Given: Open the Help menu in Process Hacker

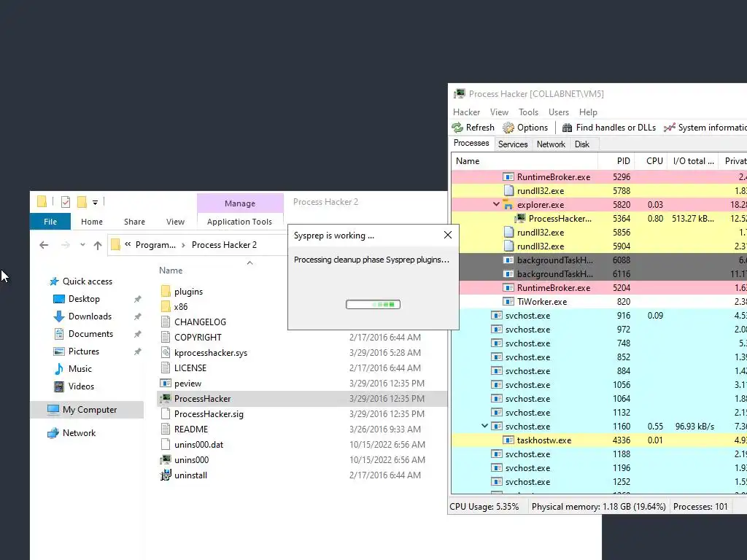Looking at the screenshot, I should [588, 112].
